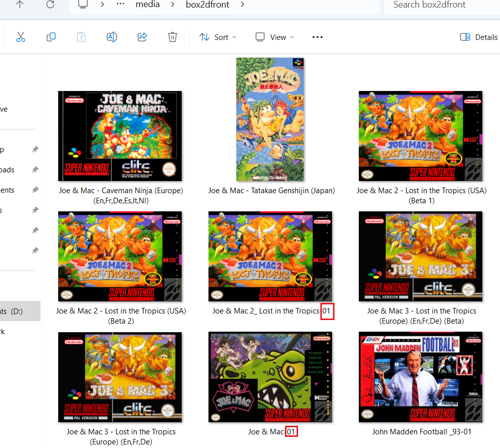Select Joe & Mac 3 (Europe) (En,Fr,De) non-beta thumbnail
The width and height of the screenshot is (500, 448).
pos(120,377)
